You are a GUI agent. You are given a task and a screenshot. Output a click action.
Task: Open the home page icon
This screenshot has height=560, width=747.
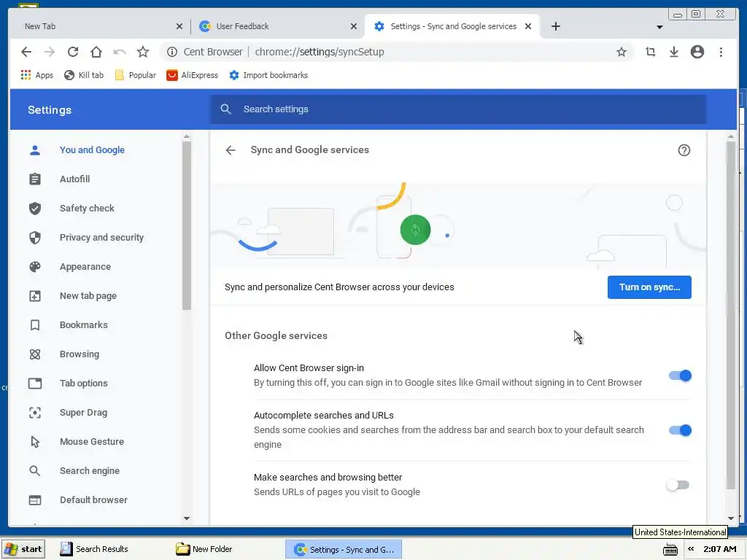point(96,52)
